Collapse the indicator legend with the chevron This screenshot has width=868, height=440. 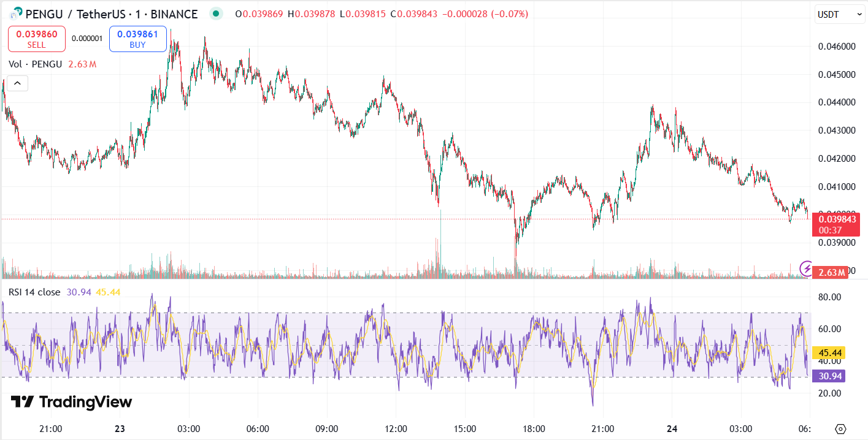point(17,83)
